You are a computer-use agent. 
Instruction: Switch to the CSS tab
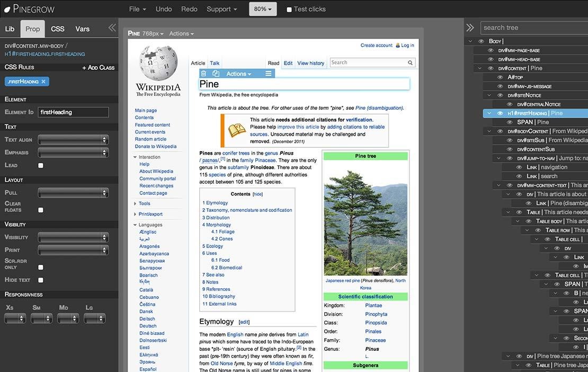pyautogui.click(x=57, y=28)
